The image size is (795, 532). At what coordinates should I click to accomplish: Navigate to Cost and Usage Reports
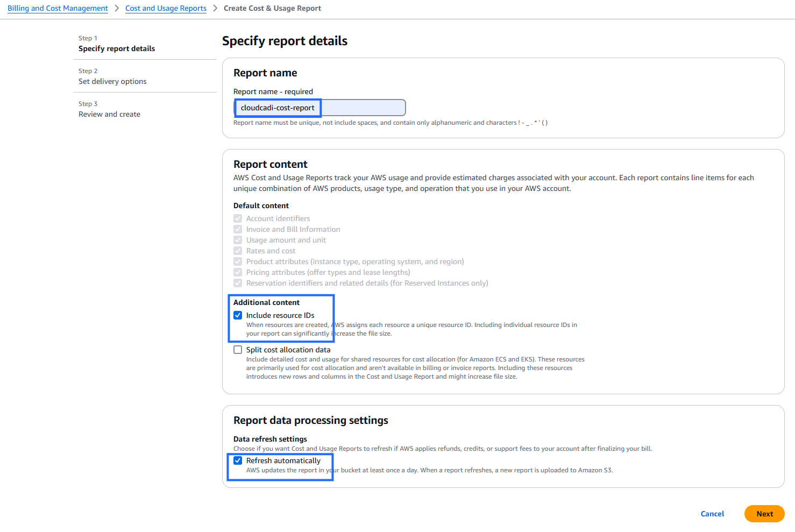coord(166,8)
